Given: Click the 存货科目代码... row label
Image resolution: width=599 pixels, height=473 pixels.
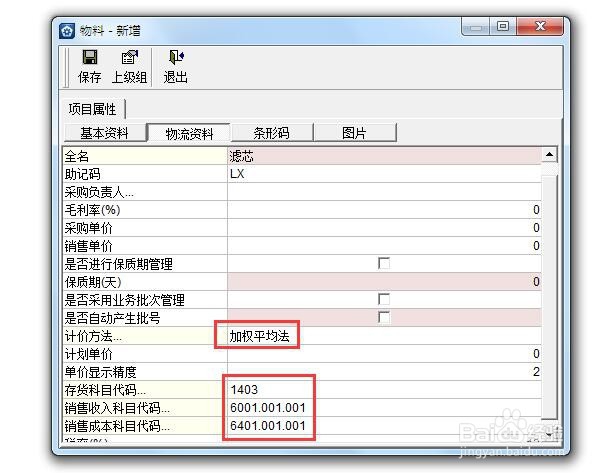Looking at the screenshot, I should pos(145,390).
